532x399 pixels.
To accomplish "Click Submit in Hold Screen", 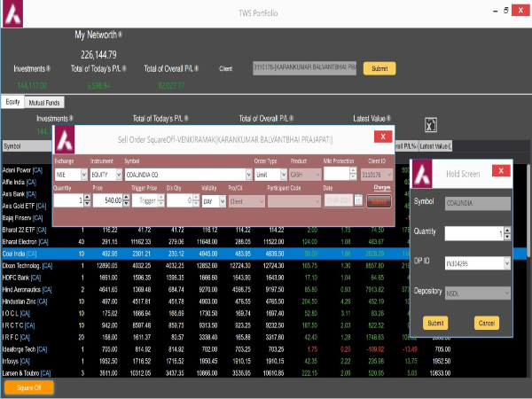I will (435, 323).
